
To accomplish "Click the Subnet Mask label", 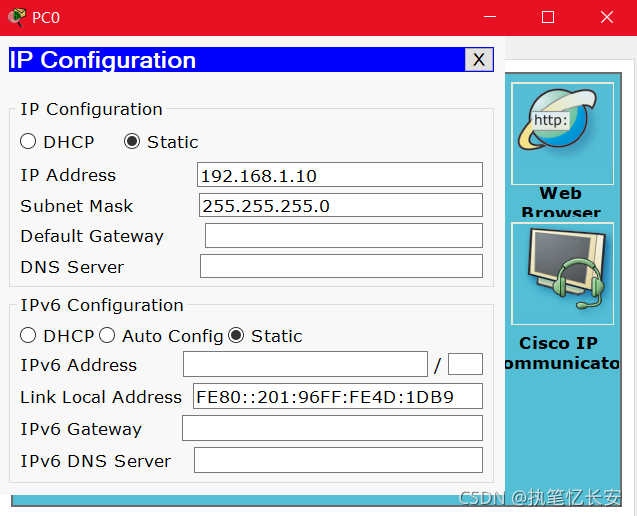I will coord(76,206).
